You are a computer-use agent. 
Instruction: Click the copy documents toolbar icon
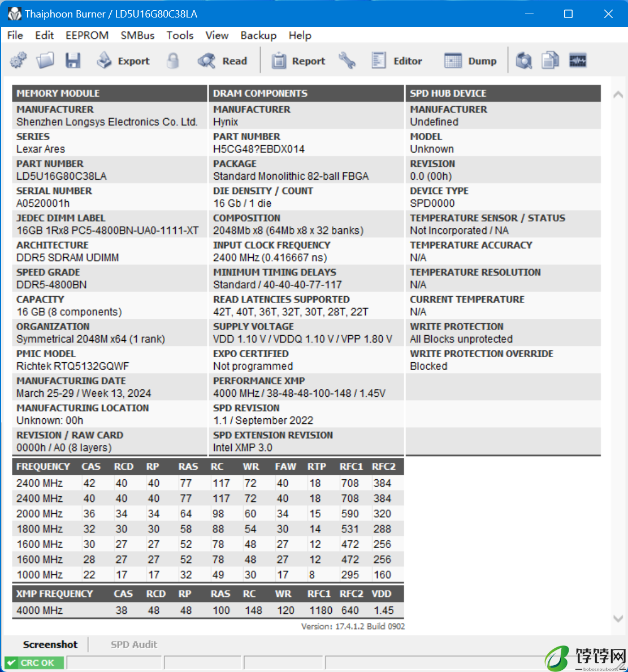point(551,60)
